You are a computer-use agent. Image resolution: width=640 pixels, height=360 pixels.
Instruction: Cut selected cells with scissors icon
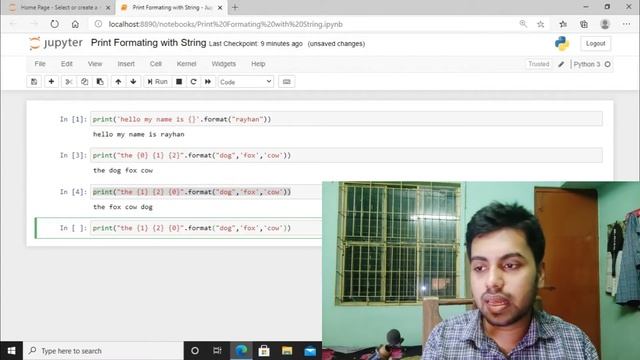pyautogui.click(x=69, y=82)
